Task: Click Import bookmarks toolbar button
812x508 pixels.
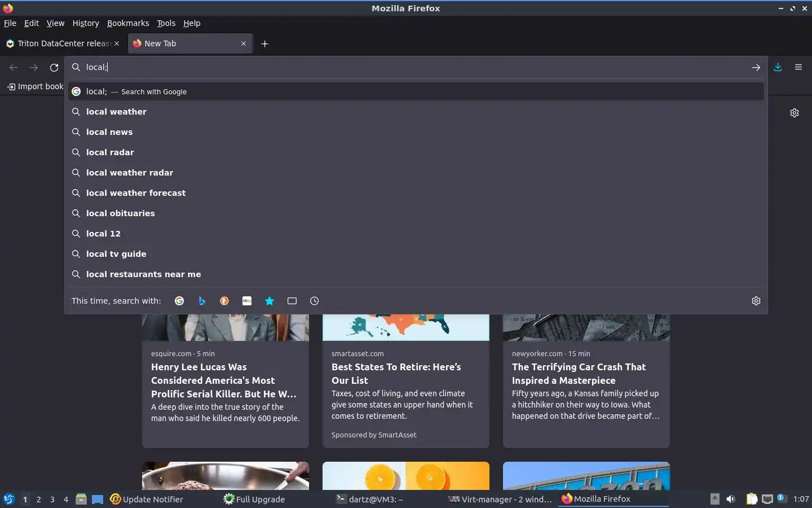Action: [x=35, y=86]
